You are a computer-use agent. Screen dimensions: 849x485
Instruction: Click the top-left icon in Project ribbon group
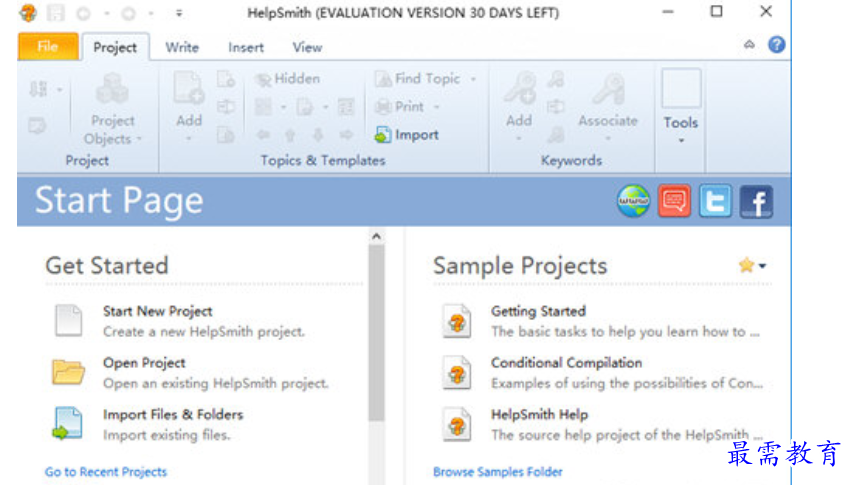38,89
